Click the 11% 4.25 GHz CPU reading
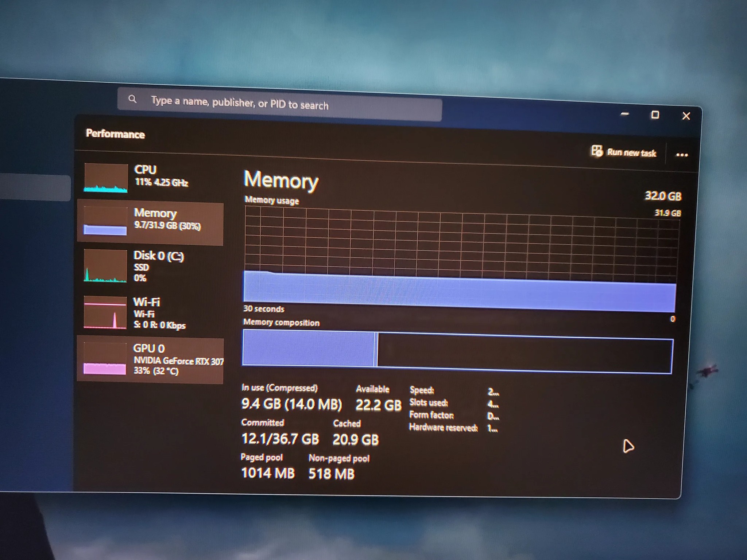 pos(161,182)
